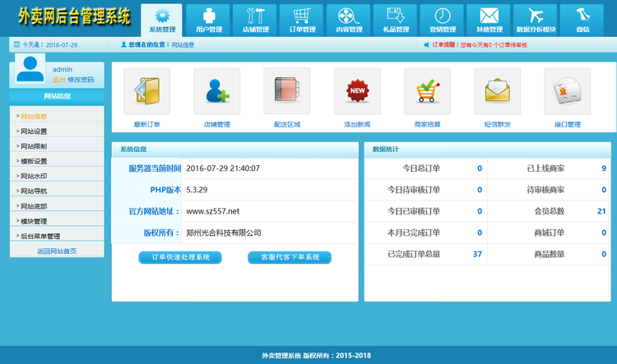The image size is (617, 364).
Task: Click the 修改密码 link
Action: tap(81, 80)
